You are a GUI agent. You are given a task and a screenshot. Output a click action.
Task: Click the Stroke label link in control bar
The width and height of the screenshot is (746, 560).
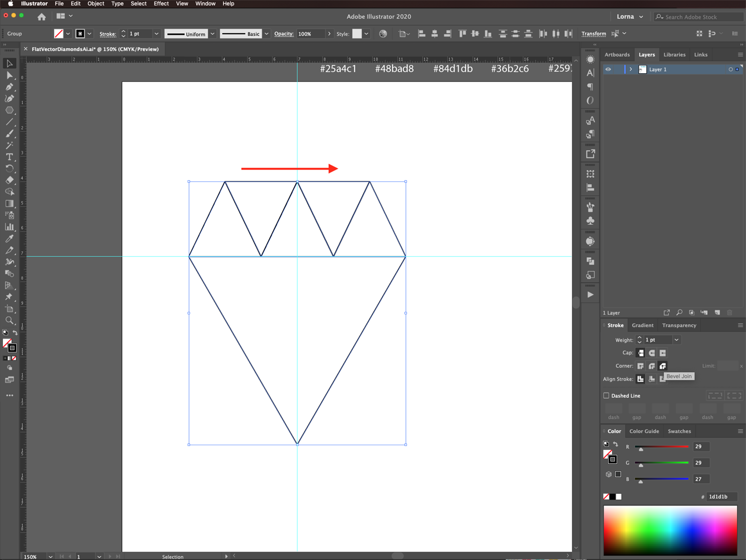click(108, 34)
